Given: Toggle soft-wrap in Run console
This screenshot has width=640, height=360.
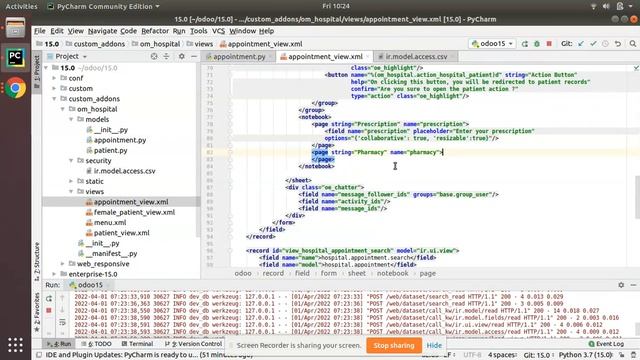Looking at the screenshot, I should point(62,322).
